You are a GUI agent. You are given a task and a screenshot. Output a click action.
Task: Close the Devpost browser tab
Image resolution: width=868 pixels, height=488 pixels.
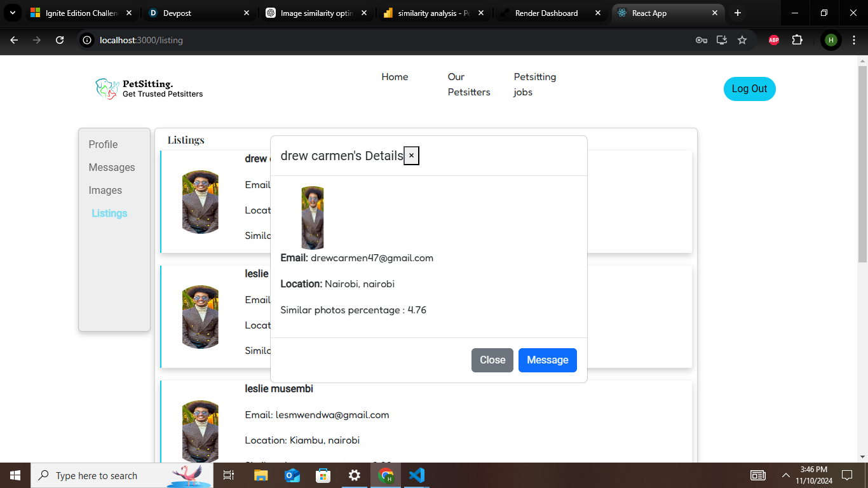pyautogui.click(x=247, y=13)
